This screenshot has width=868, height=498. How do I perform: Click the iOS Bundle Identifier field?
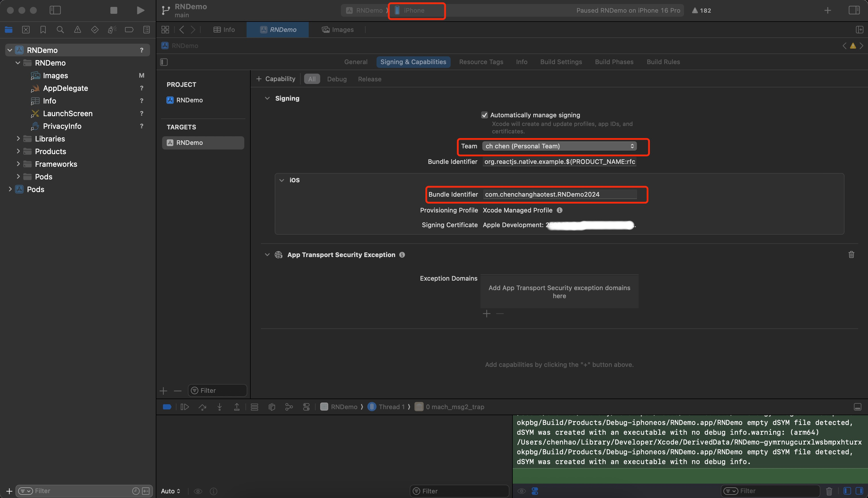coord(559,194)
